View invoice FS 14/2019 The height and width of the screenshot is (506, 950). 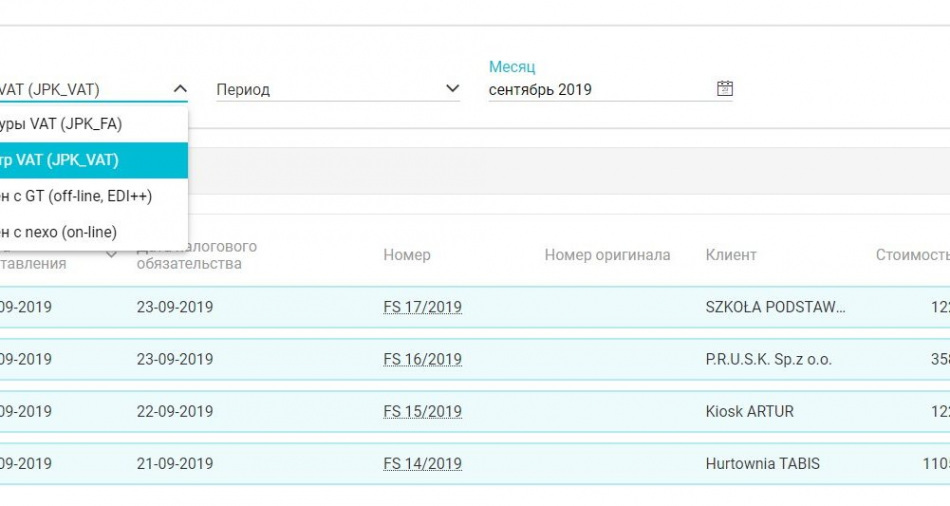422,463
